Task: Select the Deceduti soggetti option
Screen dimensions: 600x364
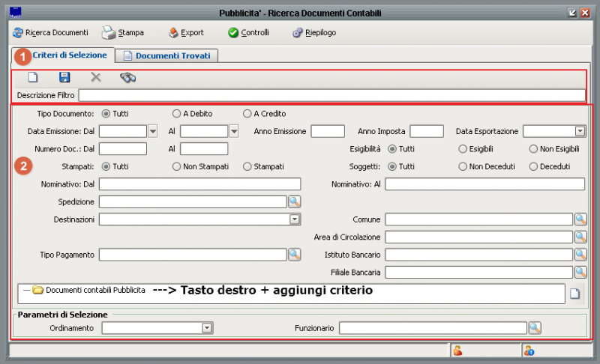Action: pyautogui.click(x=534, y=166)
